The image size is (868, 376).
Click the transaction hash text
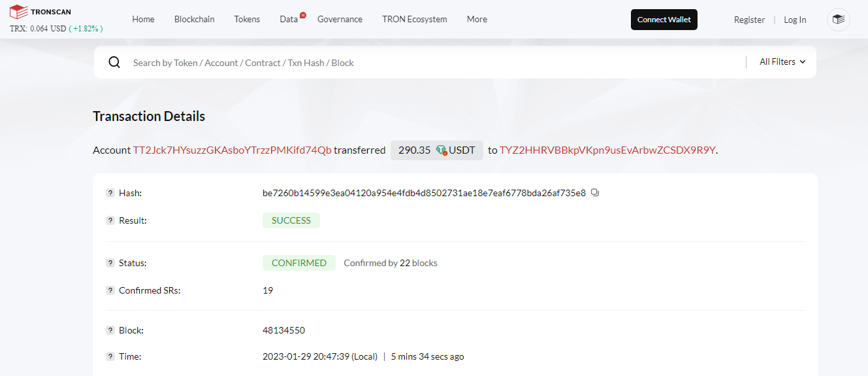pos(424,193)
